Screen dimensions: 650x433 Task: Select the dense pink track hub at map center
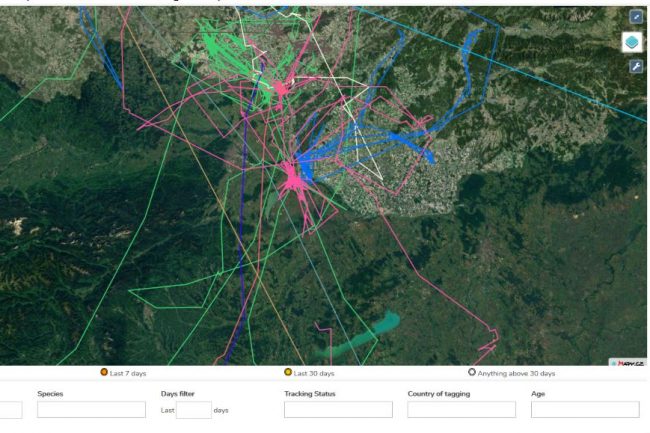point(293,180)
